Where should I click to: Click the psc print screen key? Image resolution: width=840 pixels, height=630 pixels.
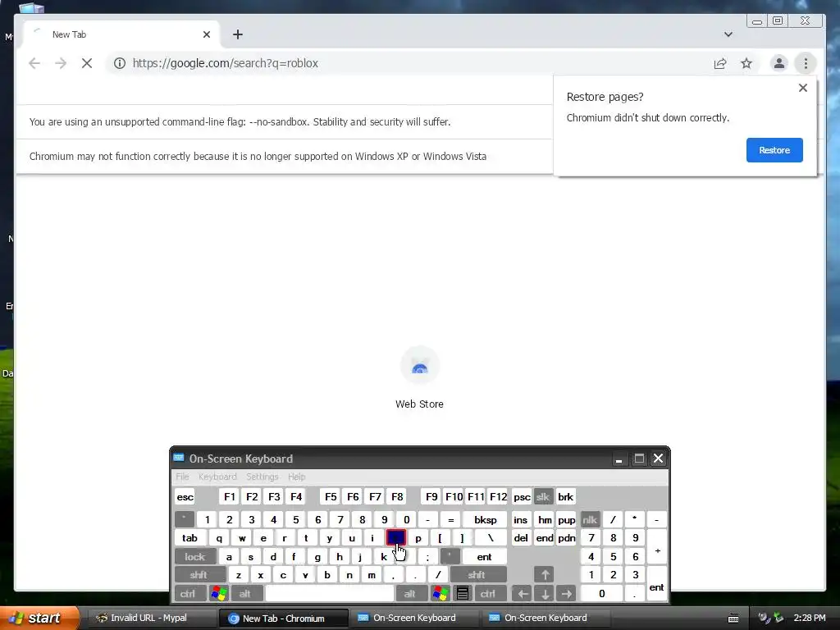pos(522,496)
